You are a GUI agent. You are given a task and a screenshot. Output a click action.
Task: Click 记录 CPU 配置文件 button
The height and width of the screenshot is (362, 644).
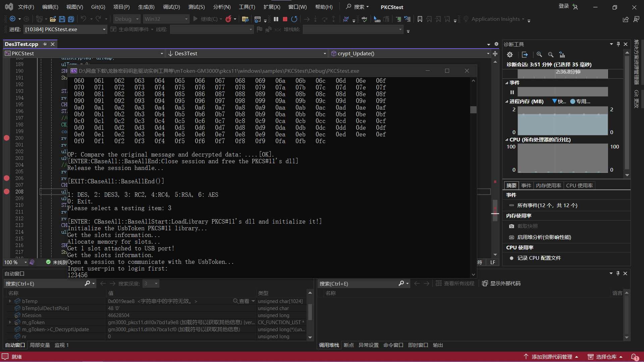(x=539, y=258)
